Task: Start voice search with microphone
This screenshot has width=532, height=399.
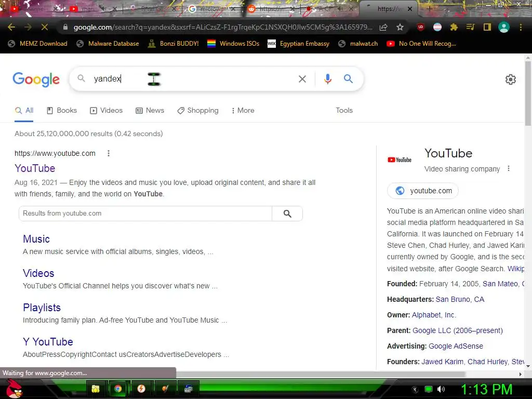Action: tap(327, 79)
